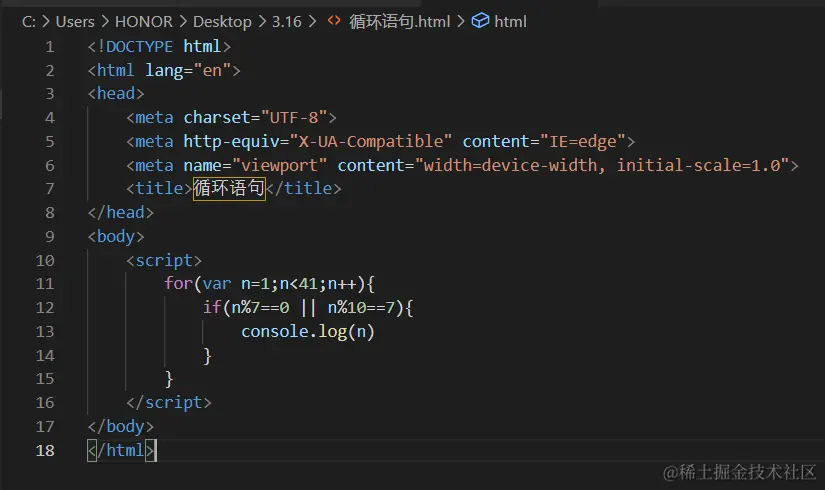Screen dimensions: 825x490
Task: Expand the chevron after Desktop breadcrumb
Action: tap(261, 22)
